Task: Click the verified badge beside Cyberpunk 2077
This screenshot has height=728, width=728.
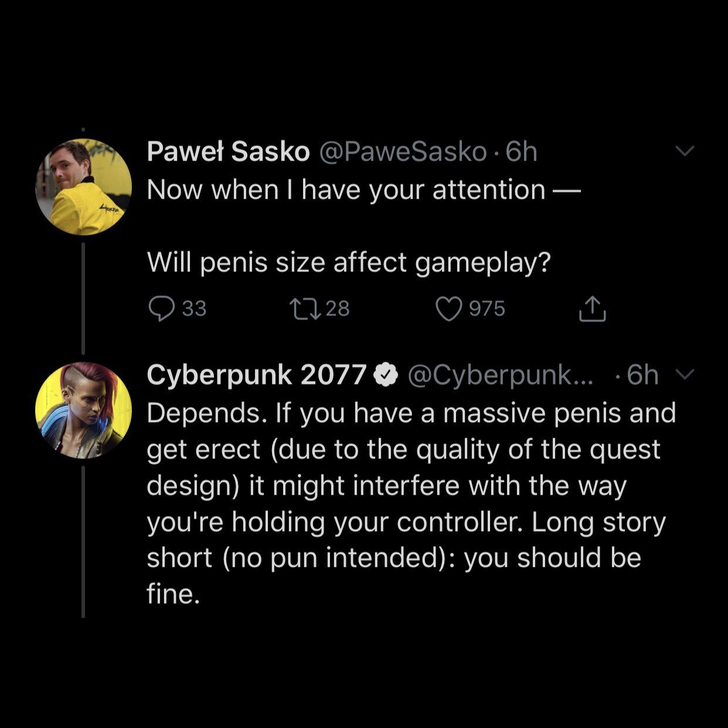Action: pos(386,375)
